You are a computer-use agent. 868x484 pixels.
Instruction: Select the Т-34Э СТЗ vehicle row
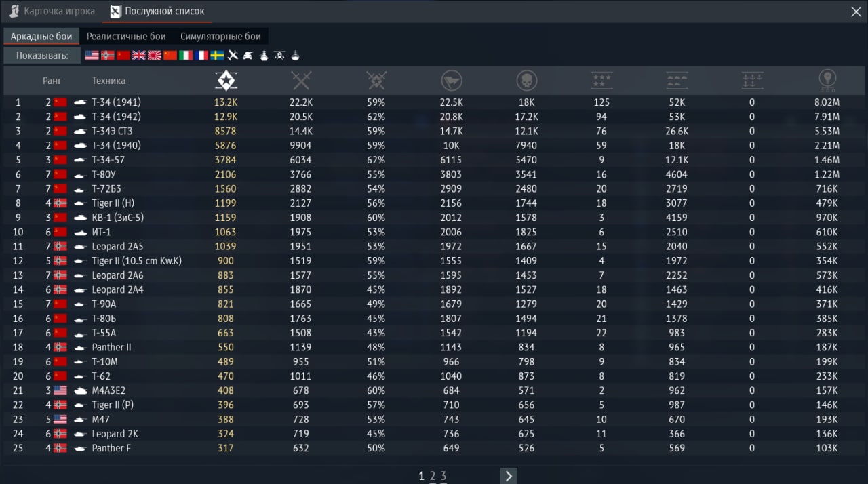click(434, 131)
